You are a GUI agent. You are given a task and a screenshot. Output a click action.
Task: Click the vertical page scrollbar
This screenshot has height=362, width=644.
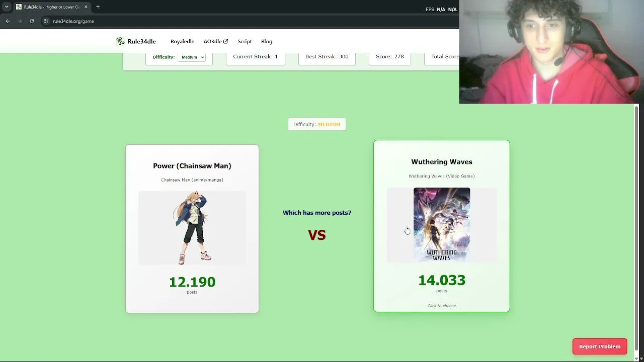coord(636,229)
